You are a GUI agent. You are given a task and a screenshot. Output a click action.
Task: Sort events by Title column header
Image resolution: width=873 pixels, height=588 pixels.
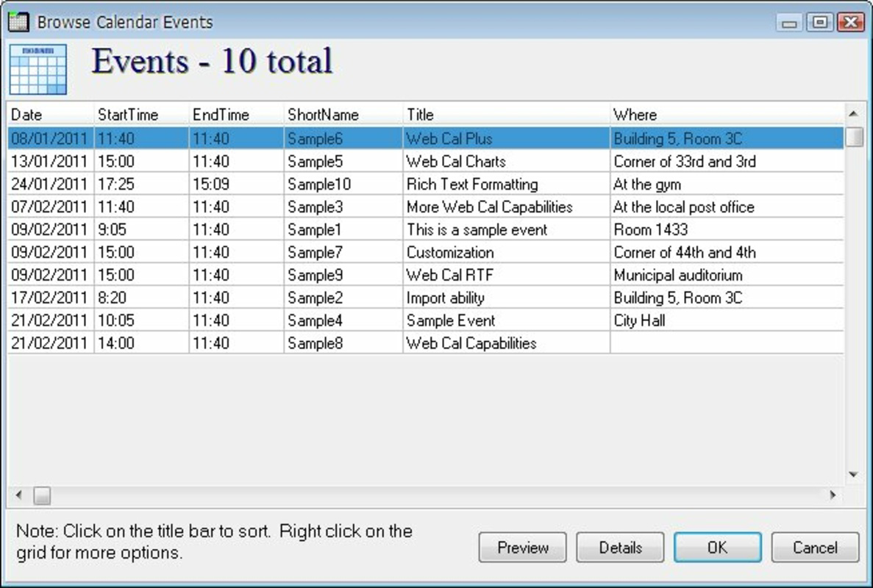(x=506, y=115)
